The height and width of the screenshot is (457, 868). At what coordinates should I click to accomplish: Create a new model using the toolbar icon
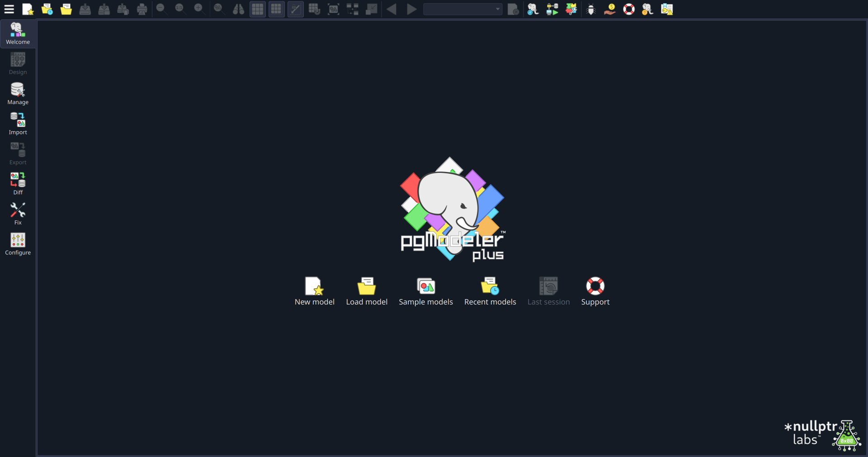[28, 9]
